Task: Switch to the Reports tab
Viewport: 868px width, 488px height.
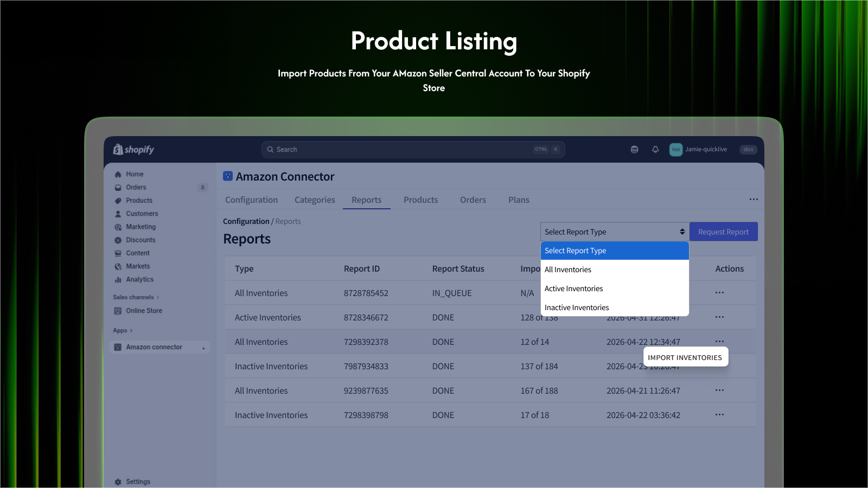Action: pyautogui.click(x=367, y=200)
